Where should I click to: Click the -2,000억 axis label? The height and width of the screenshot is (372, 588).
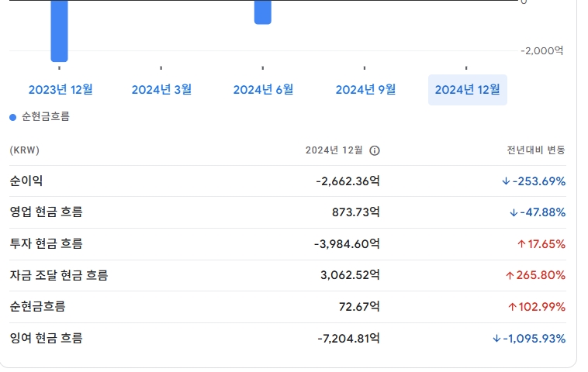542,50
